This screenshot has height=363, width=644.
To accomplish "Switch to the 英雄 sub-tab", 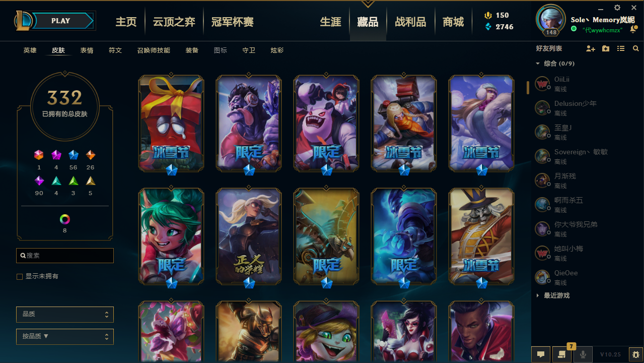I will click(30, 50).
